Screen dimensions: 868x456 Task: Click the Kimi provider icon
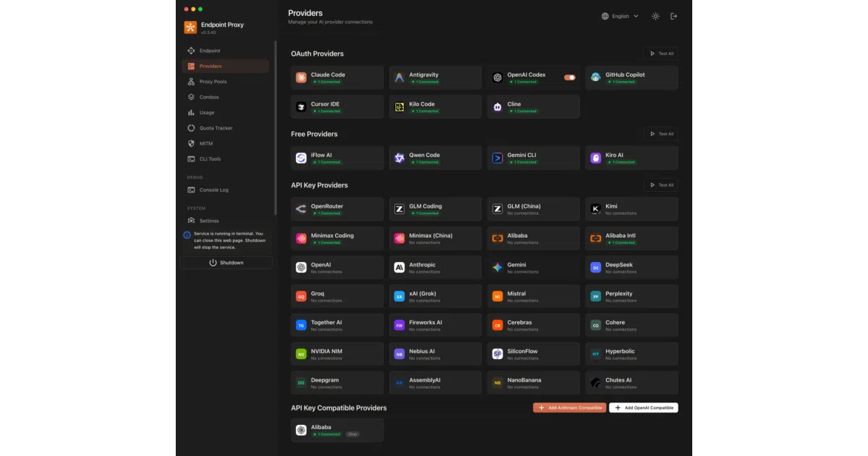click(x=595, y=209)
